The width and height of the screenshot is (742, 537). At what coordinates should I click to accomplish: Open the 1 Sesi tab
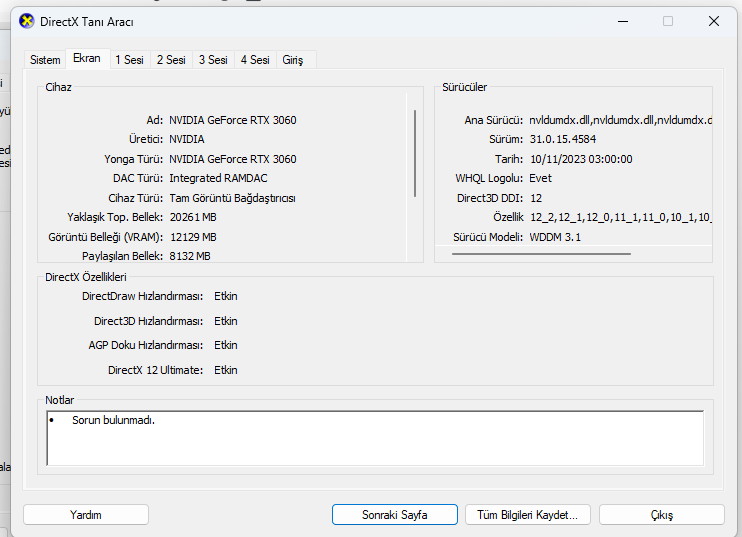(129, 60)
